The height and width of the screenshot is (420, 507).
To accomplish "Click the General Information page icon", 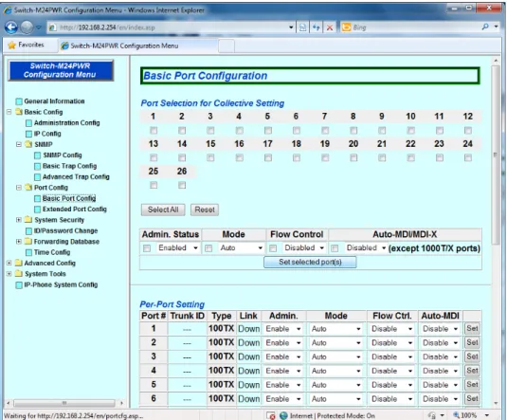I will [19, 101].
